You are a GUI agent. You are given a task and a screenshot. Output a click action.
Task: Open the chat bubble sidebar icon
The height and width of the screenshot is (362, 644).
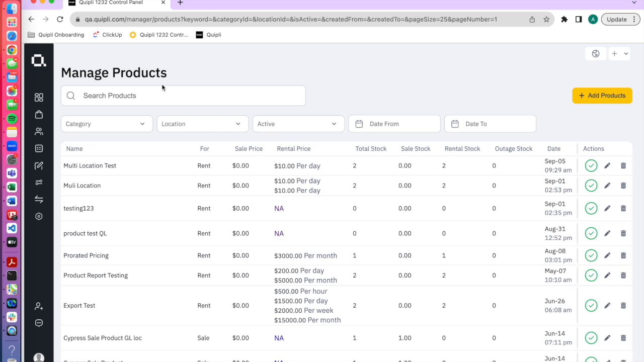39,323
